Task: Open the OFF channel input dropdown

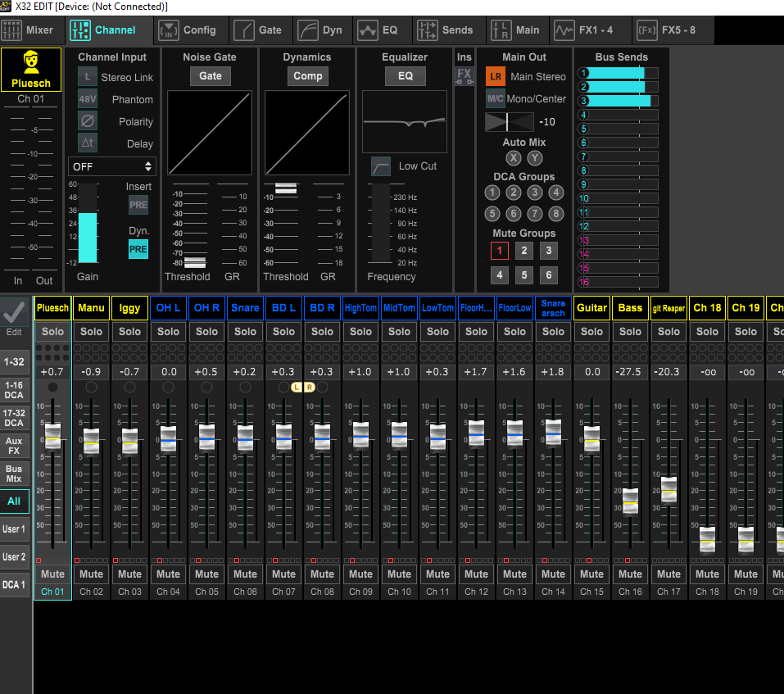Action: point(112,166)
